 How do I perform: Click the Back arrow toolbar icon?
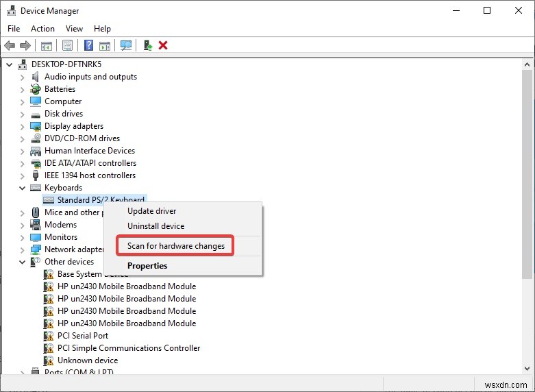(x=10, y=45)
